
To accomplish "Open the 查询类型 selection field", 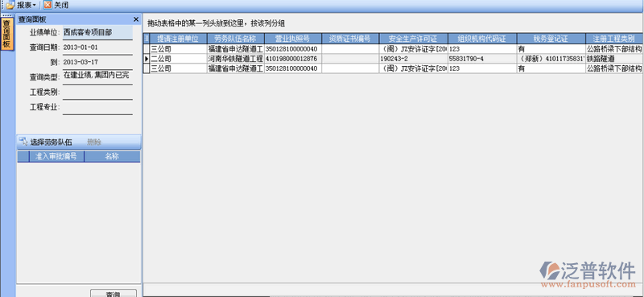I will 97,77.
